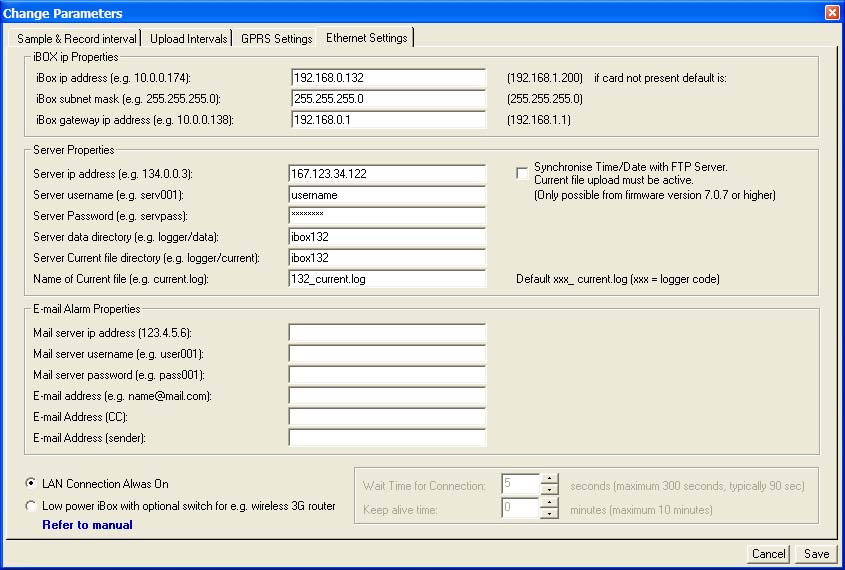Open the Upload Intervals tab
The height and width of the screenshot is (570, 845).
[x=188, y=39]
